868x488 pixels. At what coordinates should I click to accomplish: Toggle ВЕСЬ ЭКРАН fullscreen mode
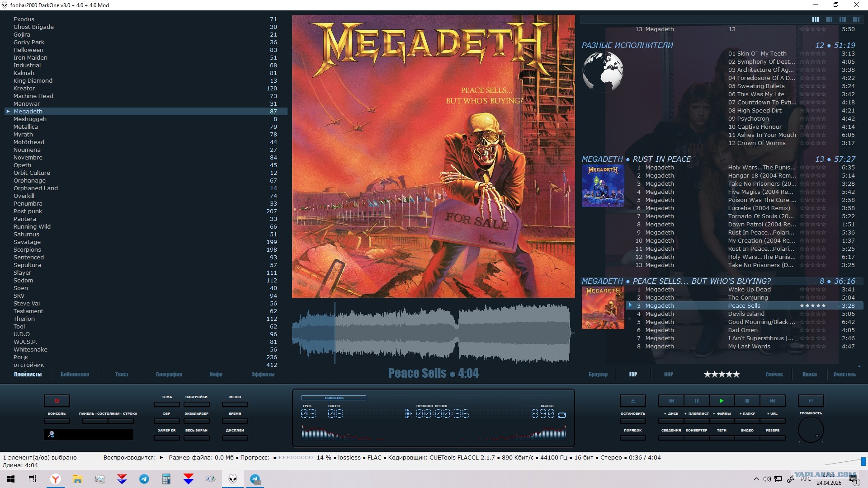197,438
